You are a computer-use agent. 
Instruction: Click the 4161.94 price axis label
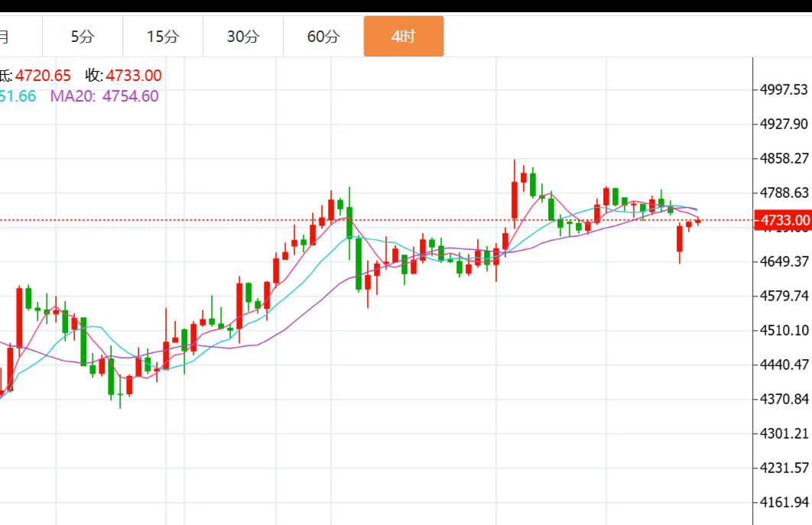[x=784, y=502]
